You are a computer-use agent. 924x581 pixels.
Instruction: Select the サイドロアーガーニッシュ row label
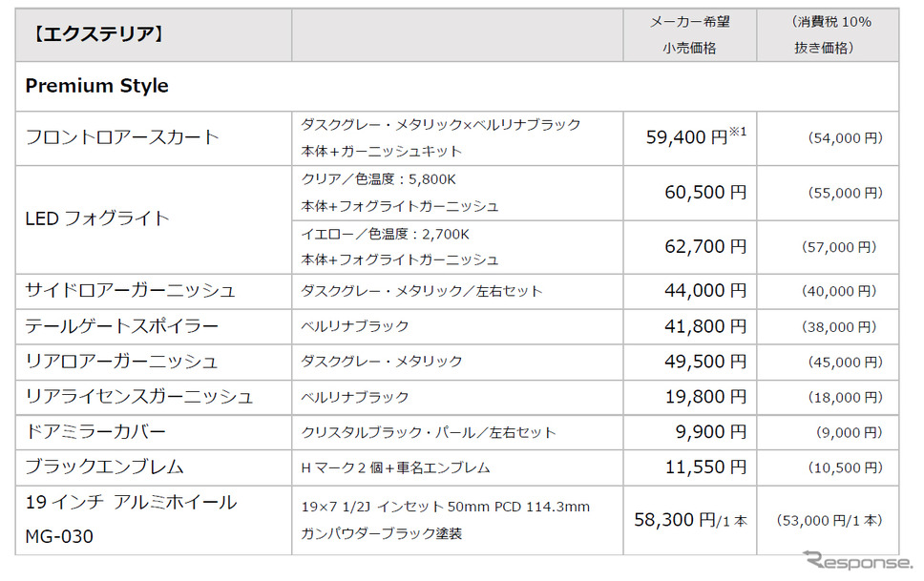[x=130, y=290]
